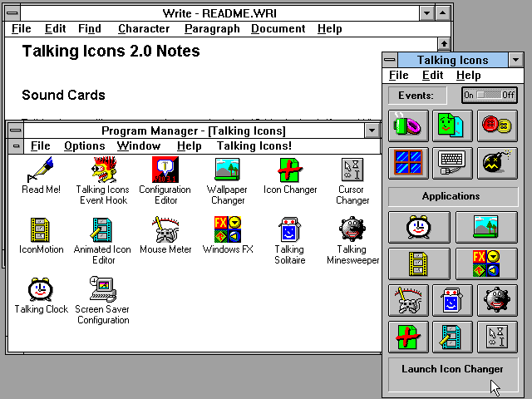Open Program Manager's Window menu
This screenshot has height=399, width=532.
click(x=139, y=146)
